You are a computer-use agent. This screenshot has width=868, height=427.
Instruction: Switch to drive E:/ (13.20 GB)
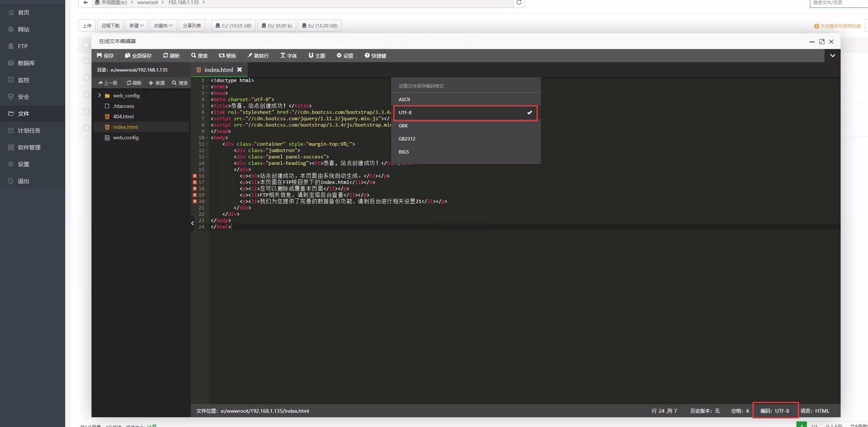click(320, 25)
